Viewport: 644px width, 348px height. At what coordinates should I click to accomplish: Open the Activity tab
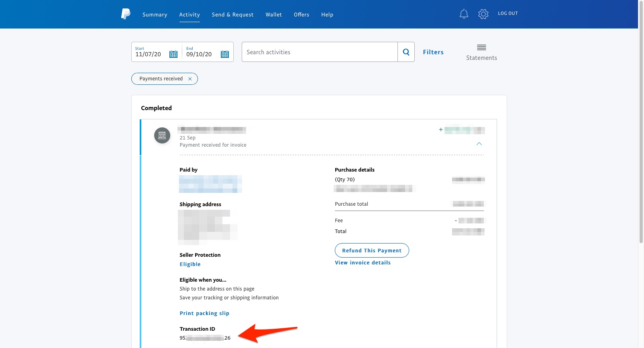click(190, 14)
